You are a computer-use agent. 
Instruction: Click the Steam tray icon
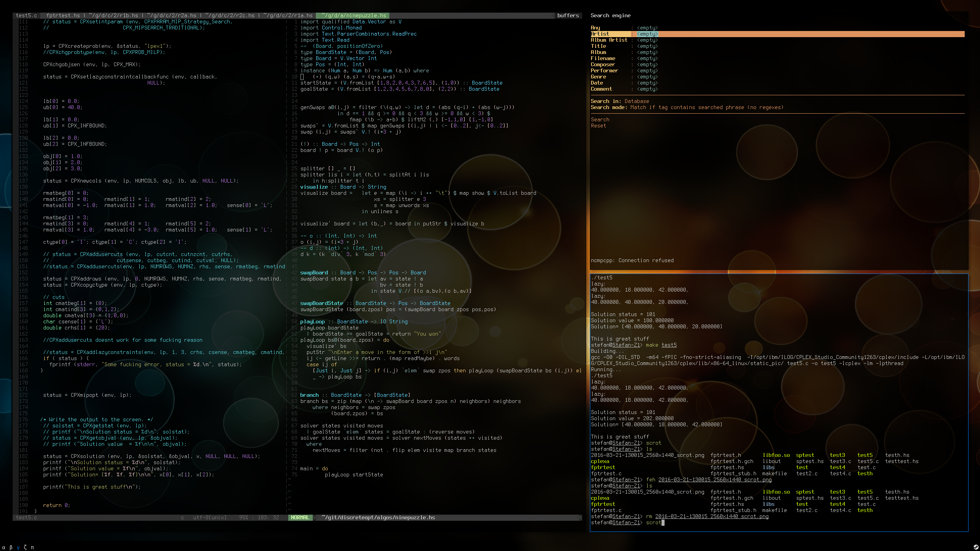(976, 547)
